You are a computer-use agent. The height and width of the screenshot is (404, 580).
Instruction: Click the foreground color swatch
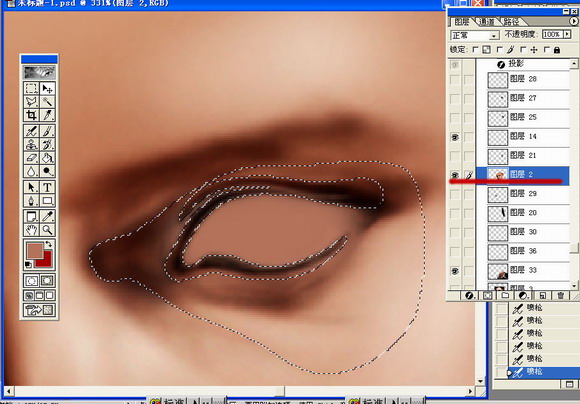(35, 251)
